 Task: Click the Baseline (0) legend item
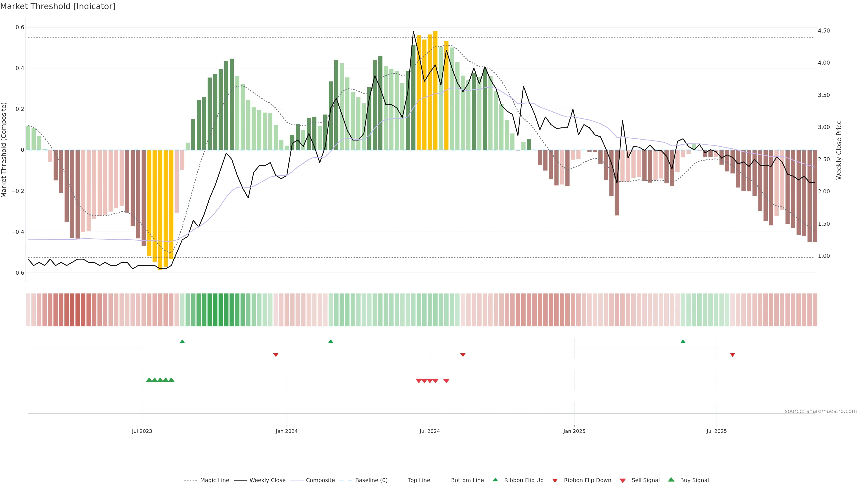pos(371,480)
